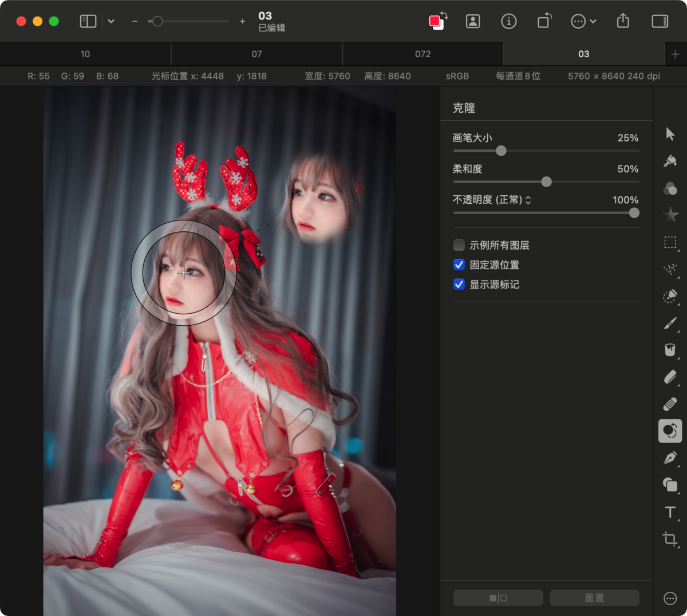
Task: Select the Arrange (arrow) tool
Action: (x=670, y=134)
